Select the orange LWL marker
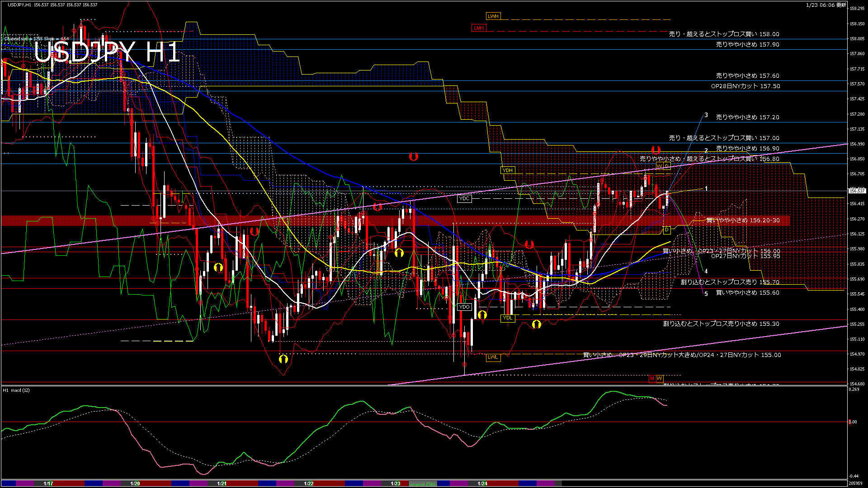Image resolution: width=868 pixels, height=488 pixels. (493, 357)
